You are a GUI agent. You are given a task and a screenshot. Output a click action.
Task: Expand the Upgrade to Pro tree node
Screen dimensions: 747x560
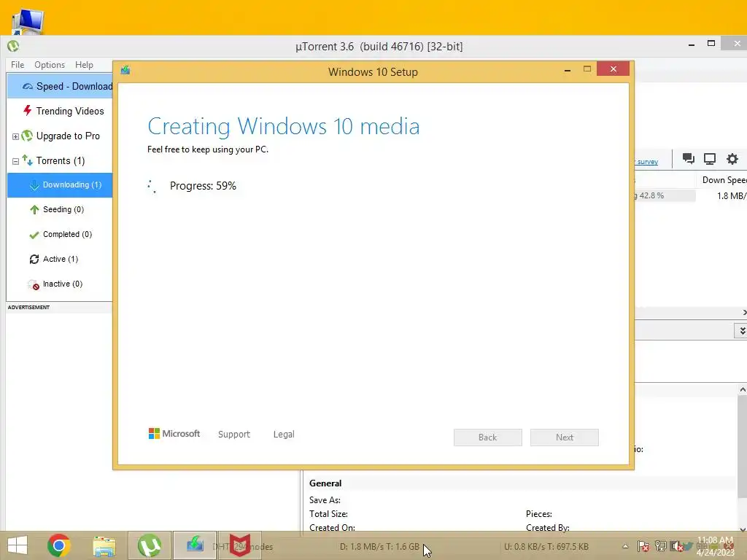[15, 136]
